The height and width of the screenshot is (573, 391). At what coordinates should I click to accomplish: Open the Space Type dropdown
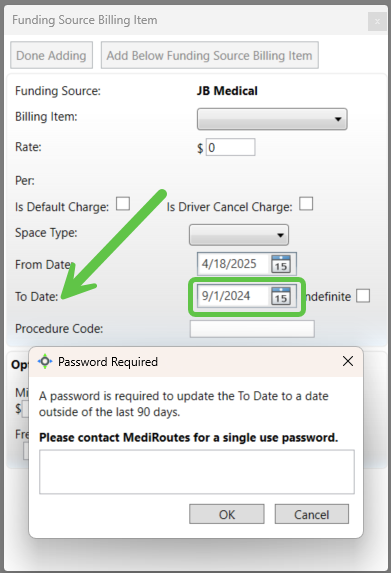click(239, 235)
